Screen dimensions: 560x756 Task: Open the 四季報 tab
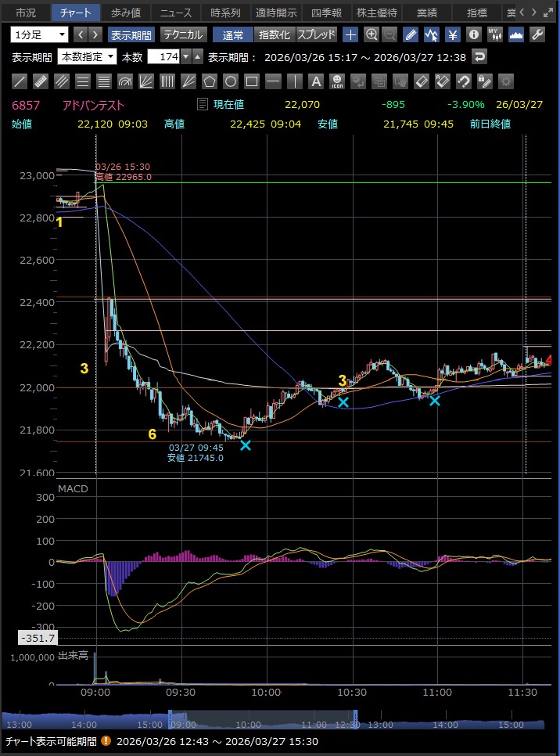(x=325, y=13)
